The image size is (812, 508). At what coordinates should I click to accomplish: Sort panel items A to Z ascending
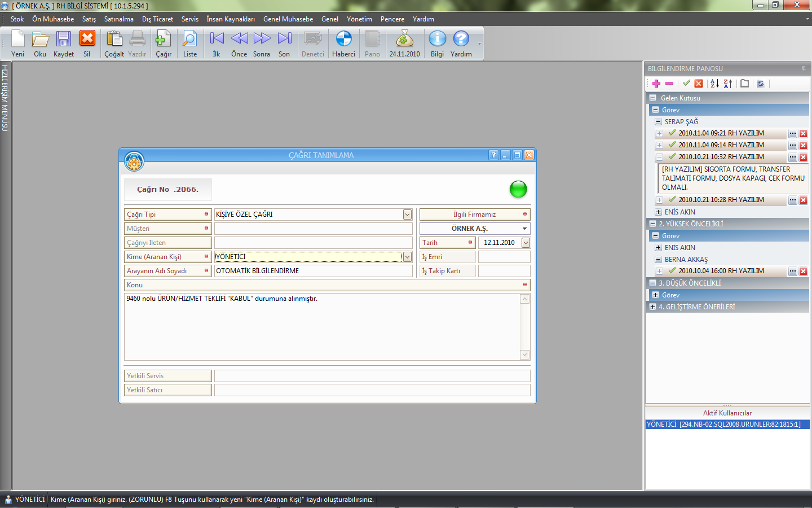pos(714,84)
